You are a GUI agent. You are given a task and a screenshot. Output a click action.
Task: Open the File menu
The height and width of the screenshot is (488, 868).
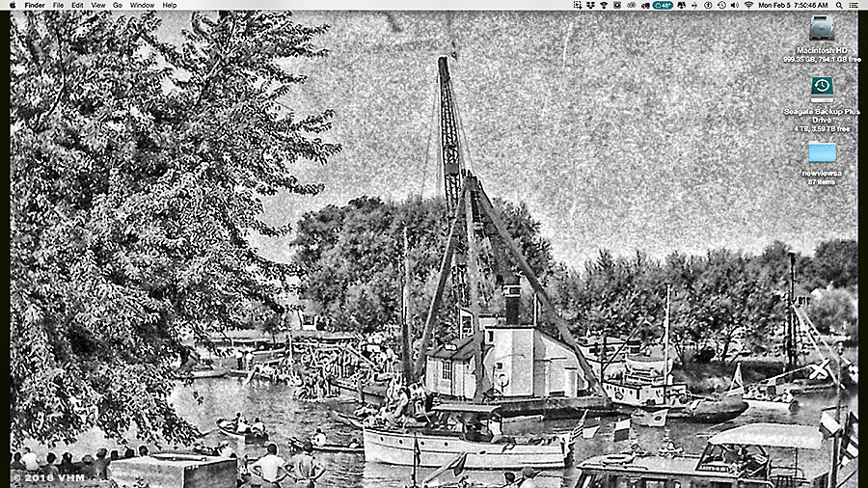58,5
